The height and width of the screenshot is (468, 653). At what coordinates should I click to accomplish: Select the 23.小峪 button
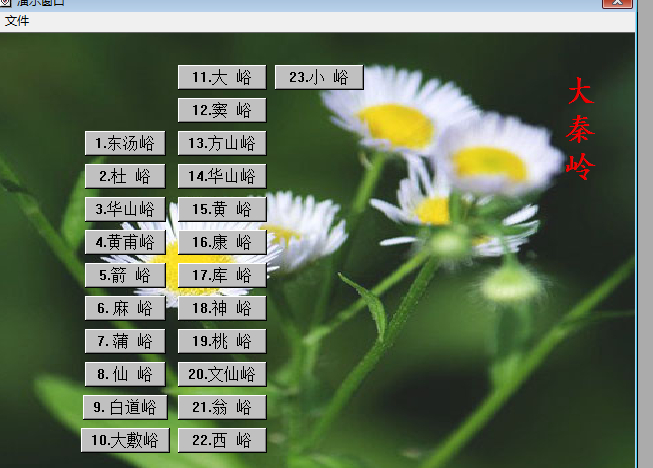tap(319, 77)
